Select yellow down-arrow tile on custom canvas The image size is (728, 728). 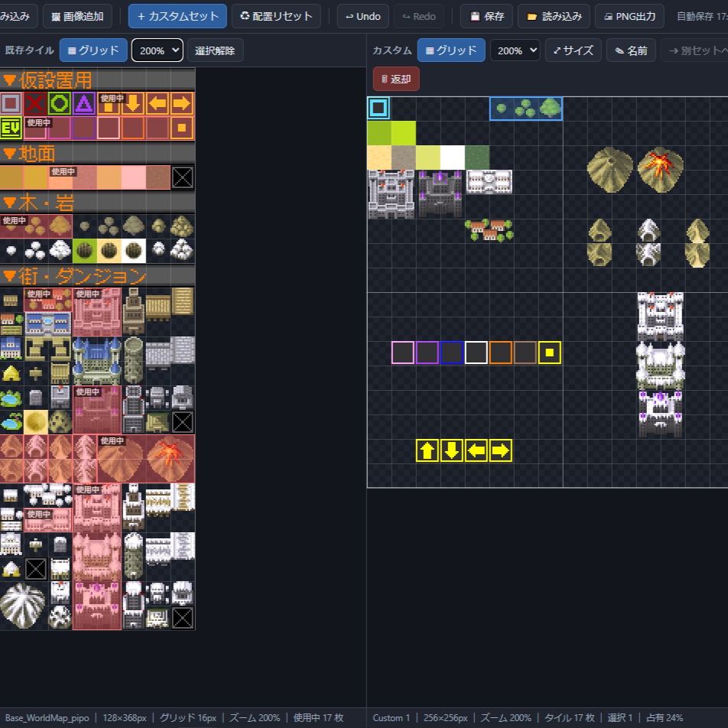[x=451, y=450]
